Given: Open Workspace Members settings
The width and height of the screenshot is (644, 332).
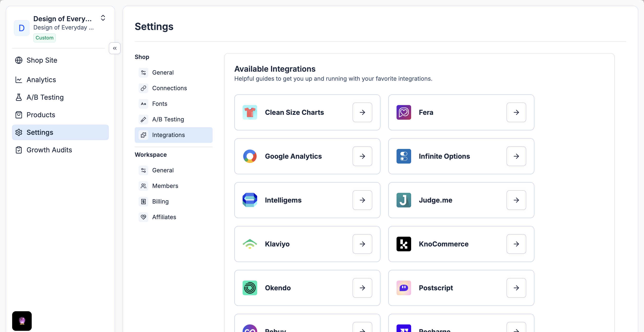Looking at the screenshot, I should [165, 186].
